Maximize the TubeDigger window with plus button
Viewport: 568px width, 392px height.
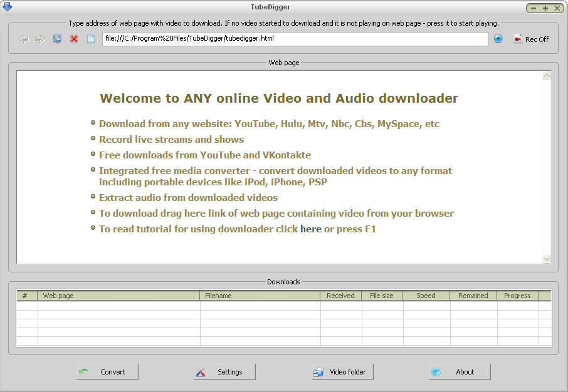coord(545,8)
